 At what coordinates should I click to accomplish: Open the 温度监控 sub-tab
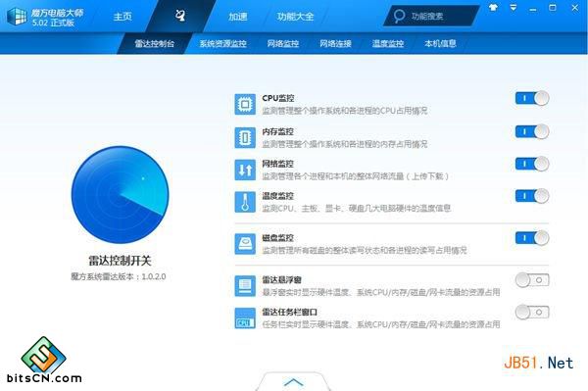(x=388, y=43)
